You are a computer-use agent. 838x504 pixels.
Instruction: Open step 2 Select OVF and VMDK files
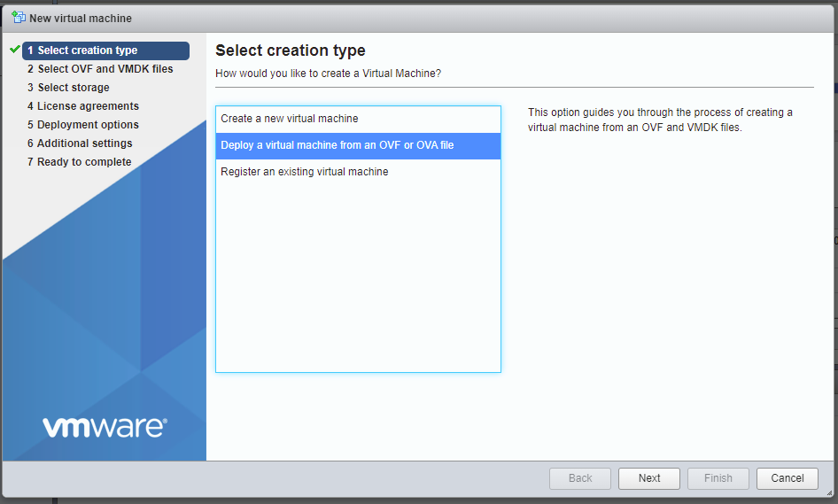point(100,69)
